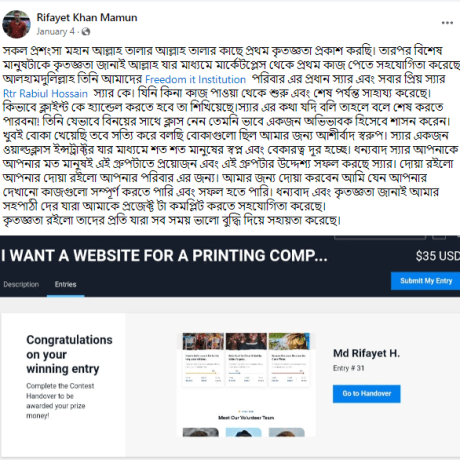Open the winning entry website thumbnail

(246, 384)
